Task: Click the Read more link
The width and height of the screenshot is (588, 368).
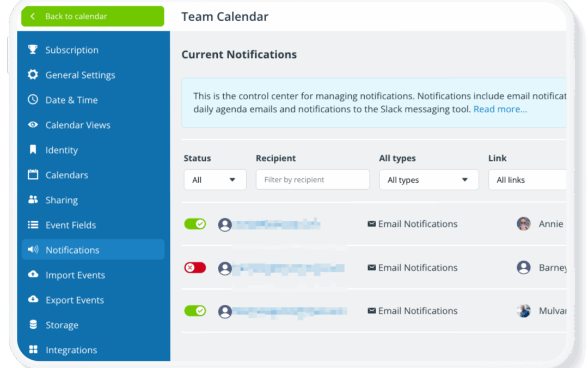Action: [500, 108]
